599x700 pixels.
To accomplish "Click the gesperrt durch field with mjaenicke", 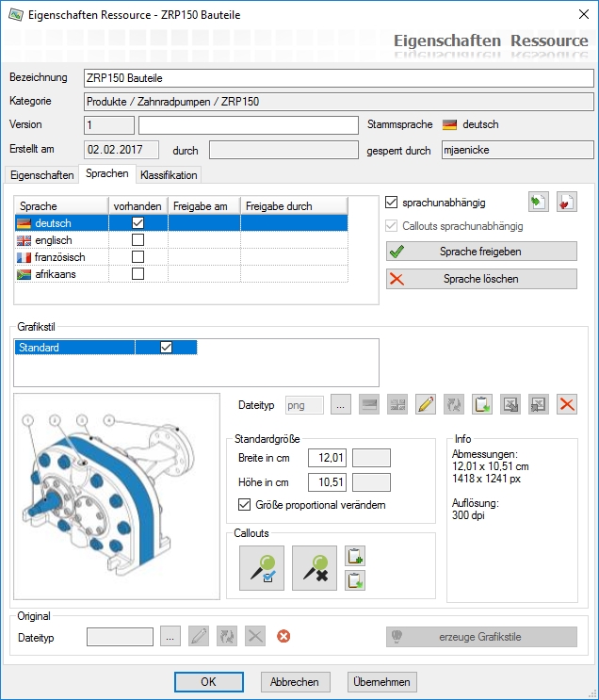I will 518,150.
